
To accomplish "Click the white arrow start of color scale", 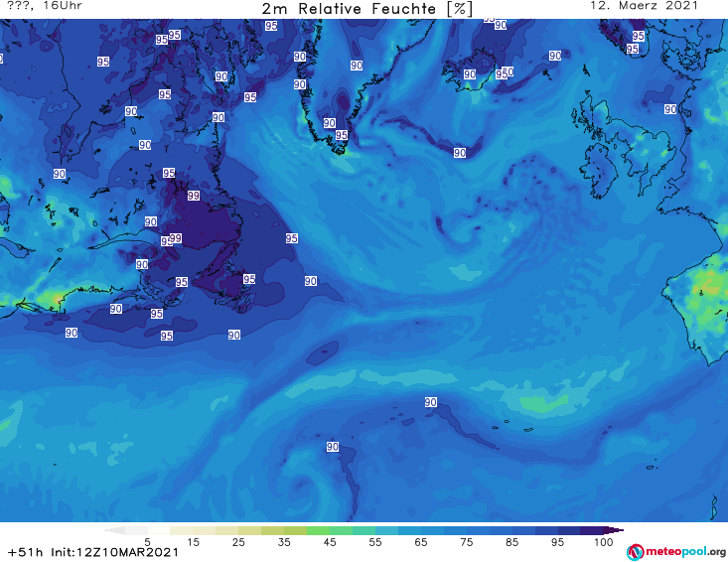I will (x=114, y=530).
